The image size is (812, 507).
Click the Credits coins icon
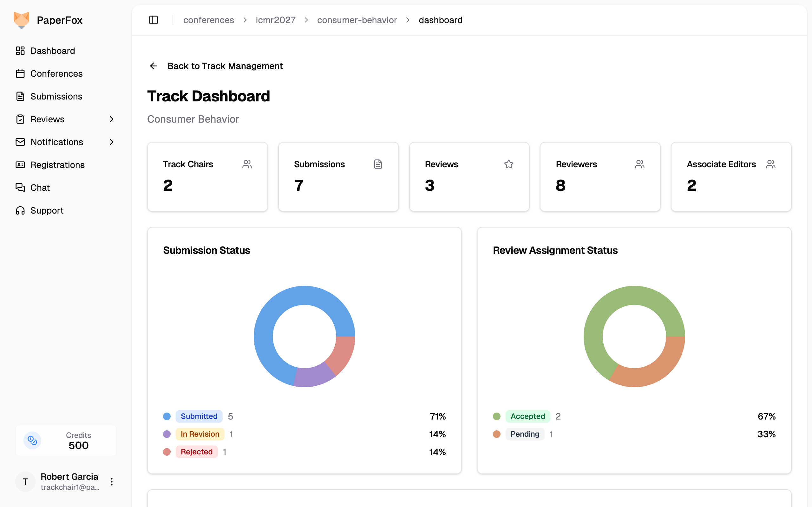click(32, 440)
